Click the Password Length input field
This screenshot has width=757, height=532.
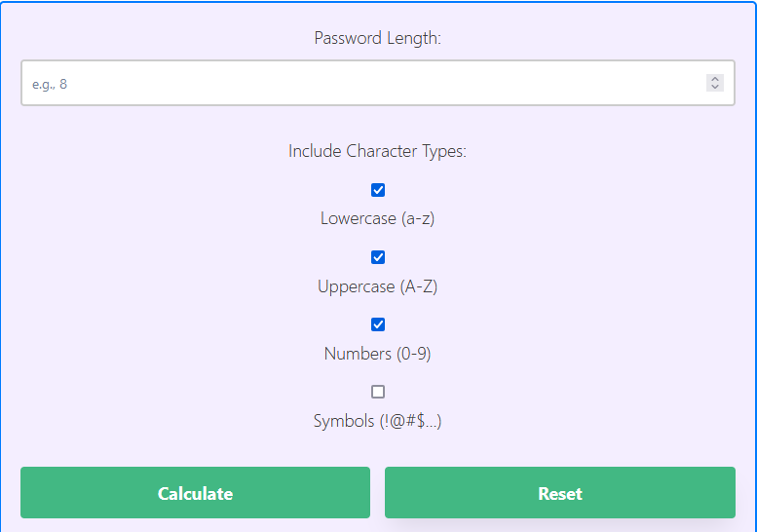click(378, 83)
